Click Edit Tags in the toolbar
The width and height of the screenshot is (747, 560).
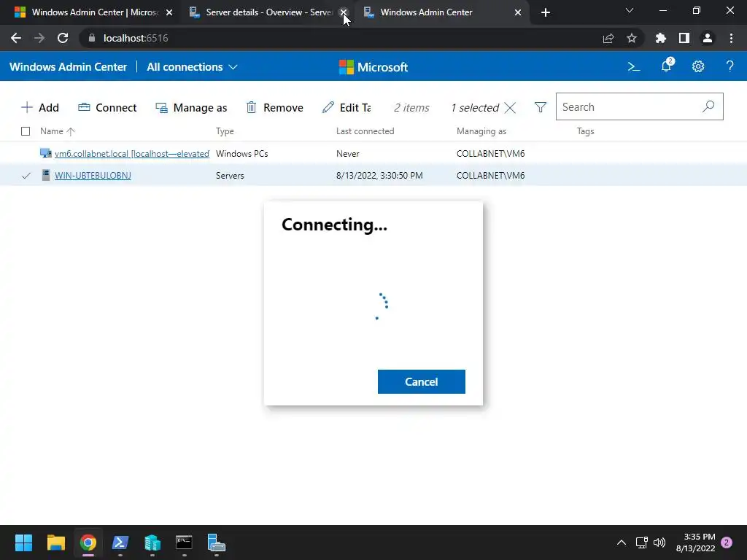(x=347, y=108)
